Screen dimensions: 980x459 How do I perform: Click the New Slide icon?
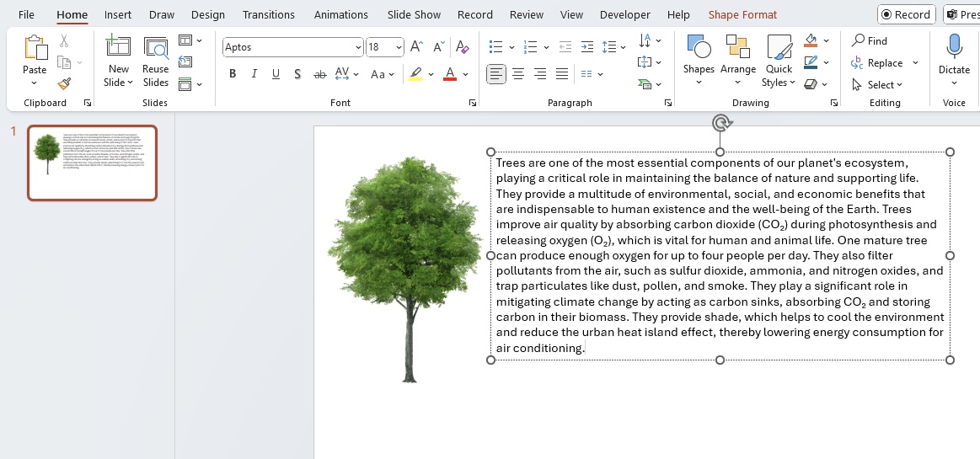tap(118, 47)
